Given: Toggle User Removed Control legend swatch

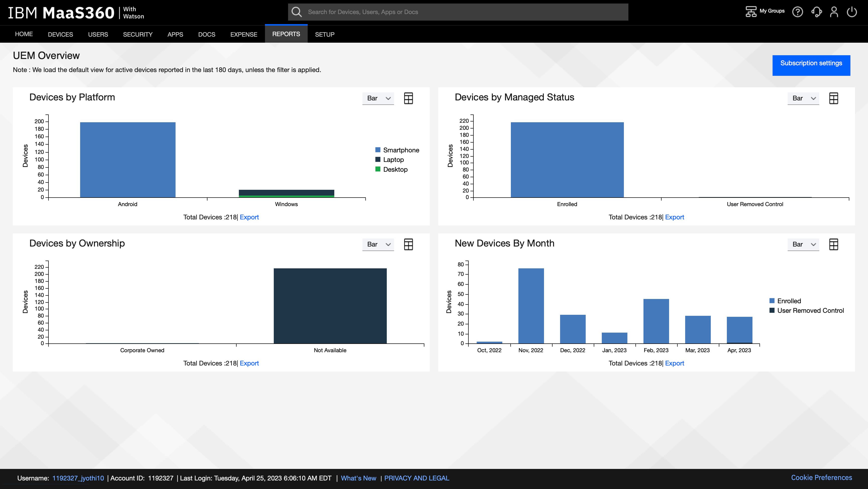Looking at the screenshot, I should [772, 310].
